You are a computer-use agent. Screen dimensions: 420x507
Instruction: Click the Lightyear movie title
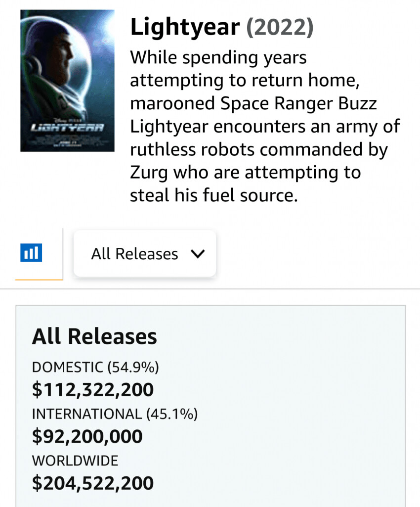tap(184, 27)
